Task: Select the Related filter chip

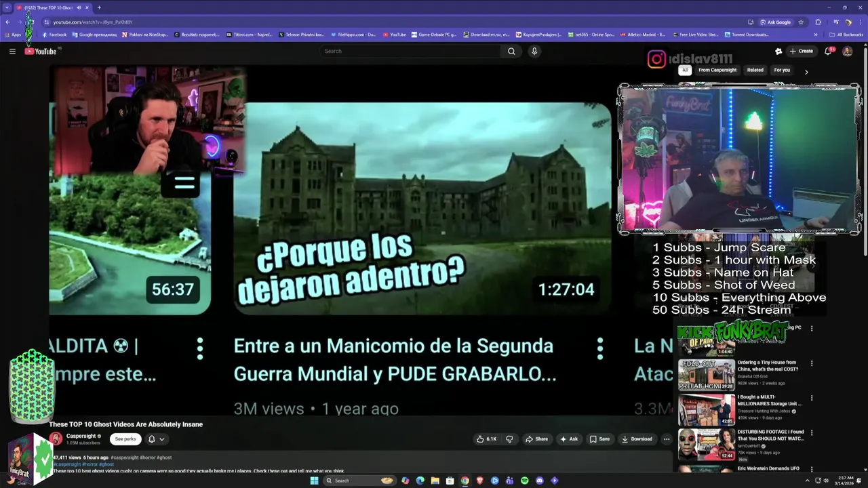Action: pos(755,70)
